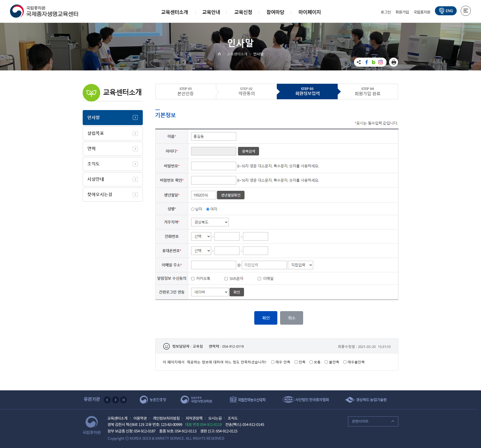Click the print page icon
The width and height of the screenshot is (481, 448).
coord(394,62)
